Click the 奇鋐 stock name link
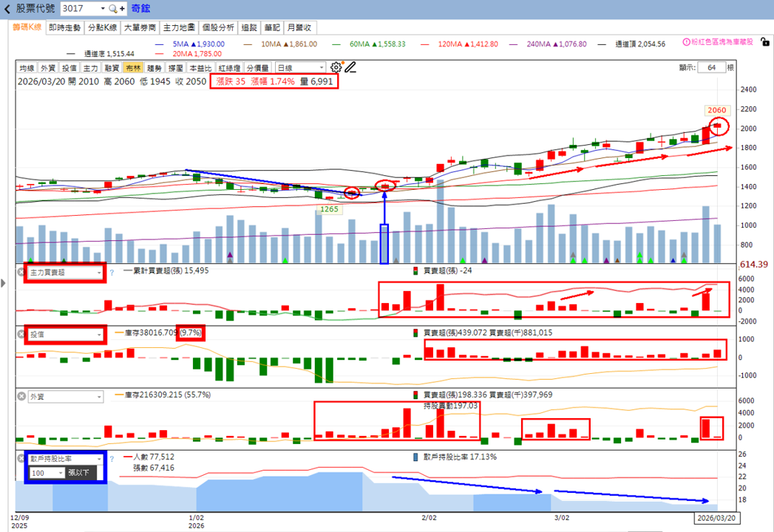The width and height of the screenshot is (774, 532). click(x=140, y=8)
